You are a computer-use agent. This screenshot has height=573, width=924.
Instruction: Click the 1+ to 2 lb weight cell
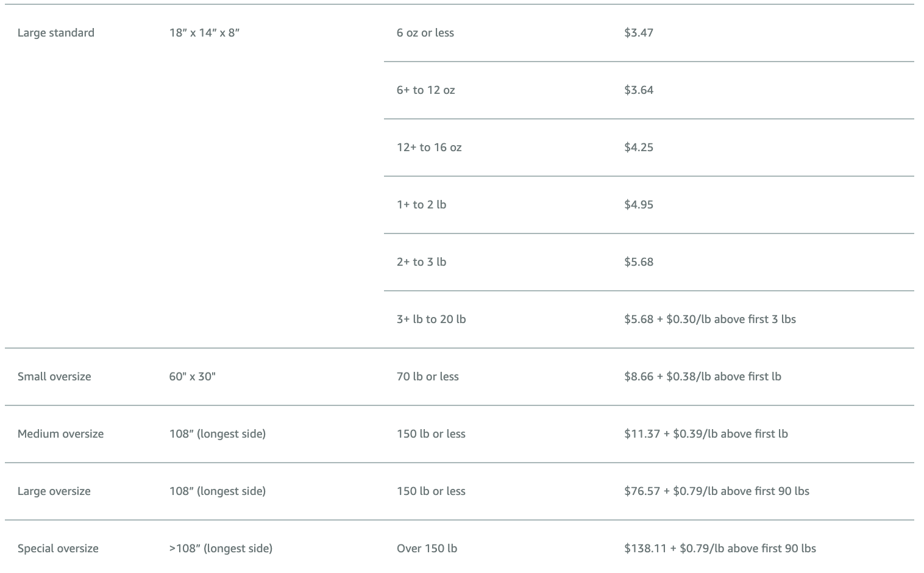[x=421, y=205]
